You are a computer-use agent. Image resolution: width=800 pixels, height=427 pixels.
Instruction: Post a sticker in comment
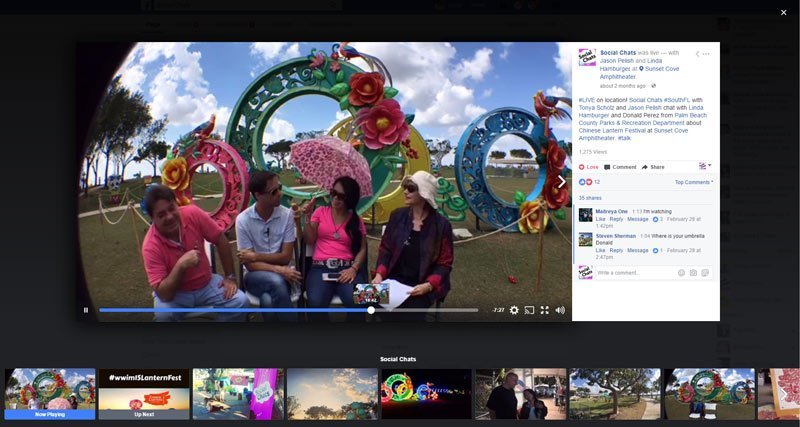pos(705,273)
